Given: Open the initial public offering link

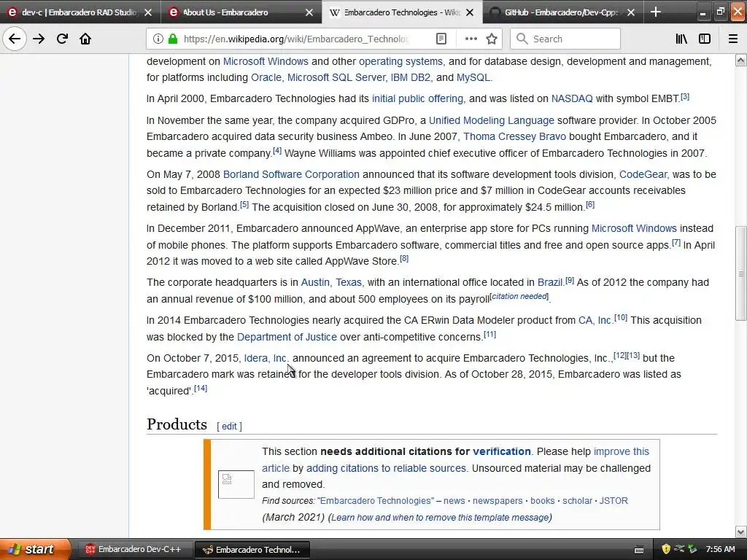Looking at the screenshot, I should (x=417, y=98).
